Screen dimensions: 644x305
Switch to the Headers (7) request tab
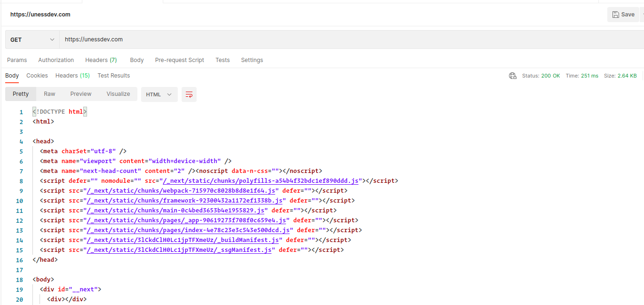coord(101,60)
